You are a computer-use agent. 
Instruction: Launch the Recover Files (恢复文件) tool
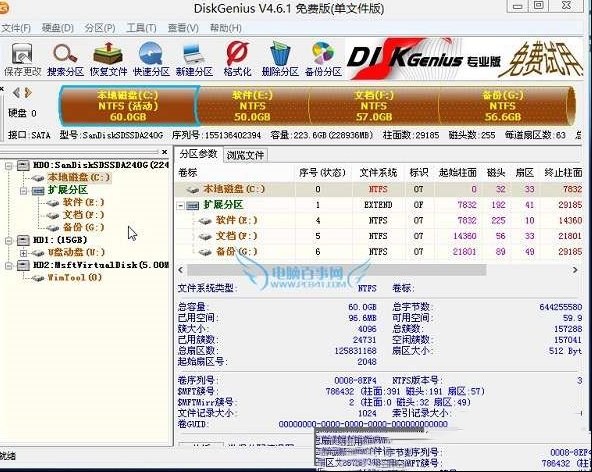click(108, 59)
